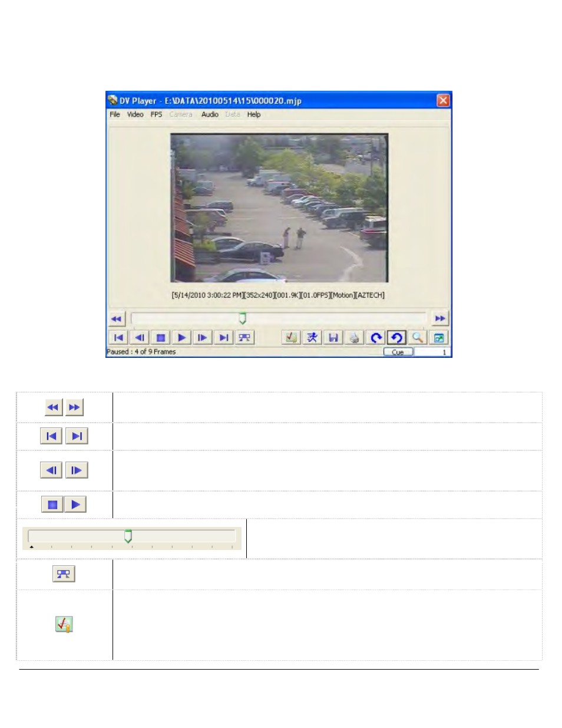
Task: Click the magnifying glass zoom icon
Action: click(418, 338)
